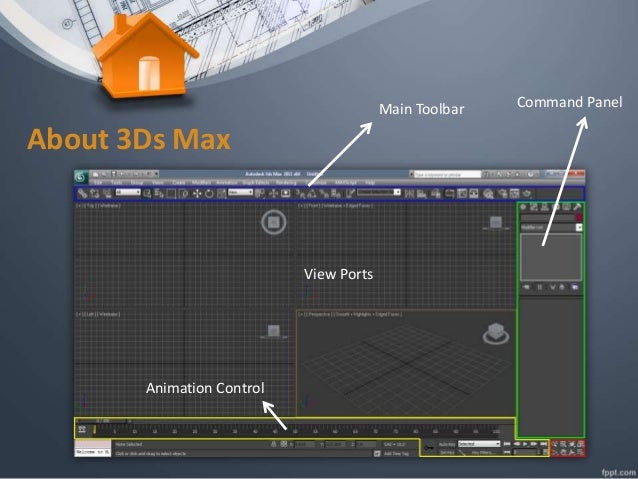Click the object color swatch in command panel
638x479 pixels.
pos(579,218)
